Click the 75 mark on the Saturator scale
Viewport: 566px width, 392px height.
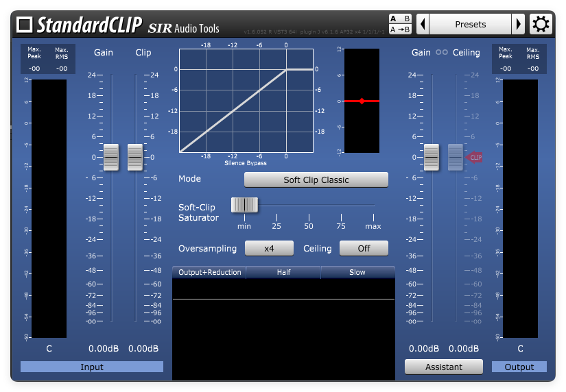coord(341,226)
